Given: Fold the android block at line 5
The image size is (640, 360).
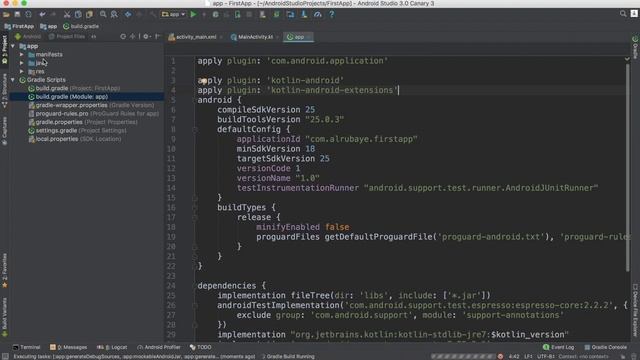Looking at the screenshot, I should point(195,100).
